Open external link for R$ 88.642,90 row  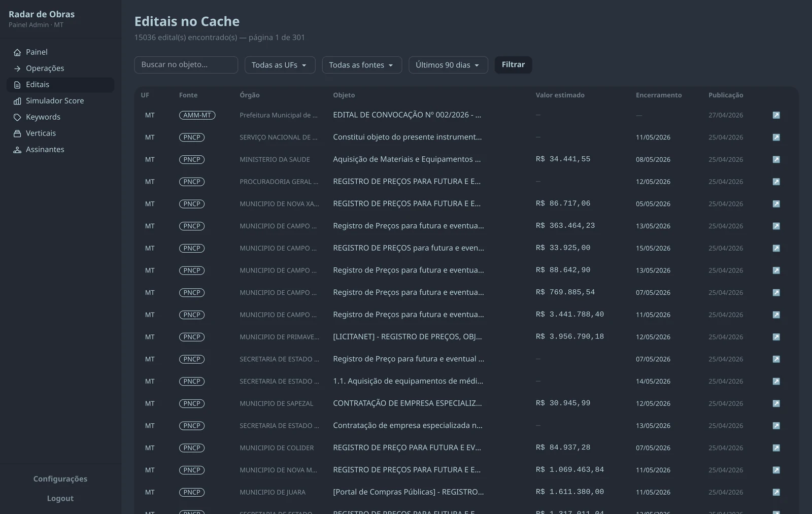click(776, 270)
